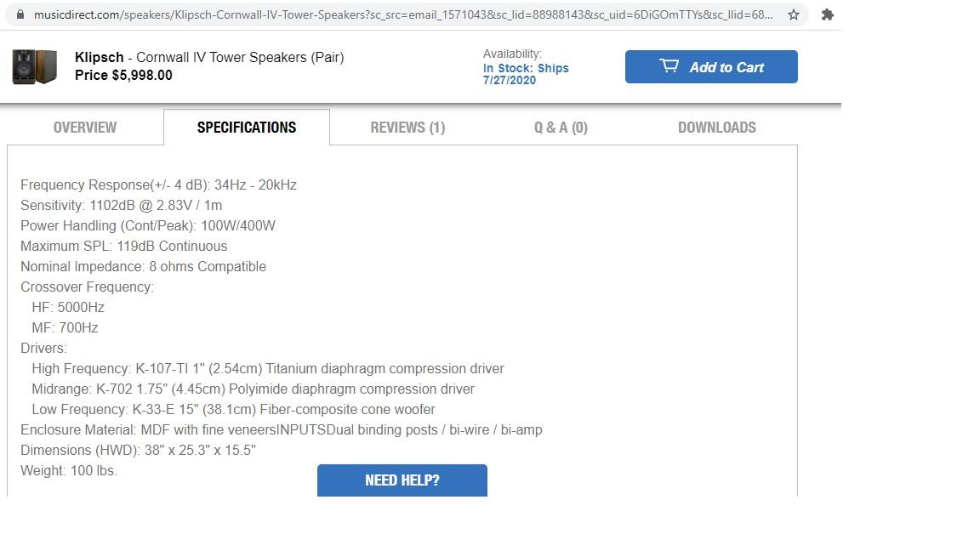Open the Extensions puzzle icon
The height and width of the screenshot is (551, 980).
[x=827, y=14]
